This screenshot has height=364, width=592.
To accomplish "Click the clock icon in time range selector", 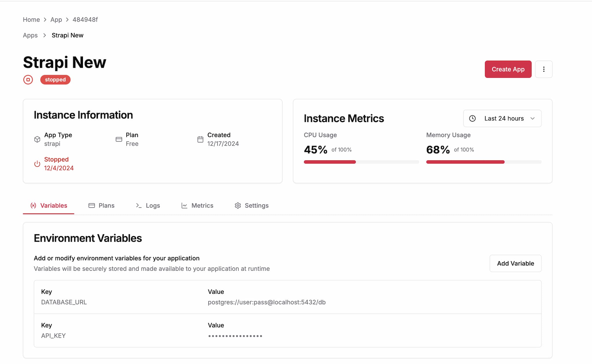I will tap(472, 118).
